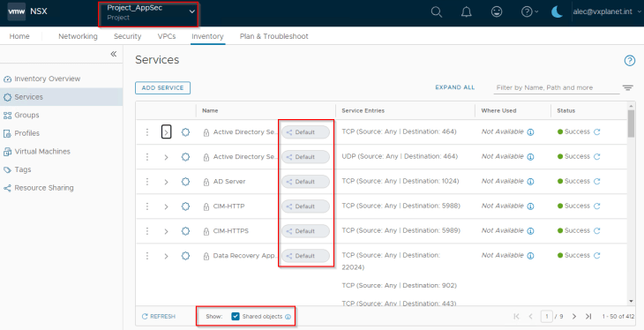Click the ADD SERVICE button
The width and height of the screenshot is (644, 330).
click(x=162, y=87)
